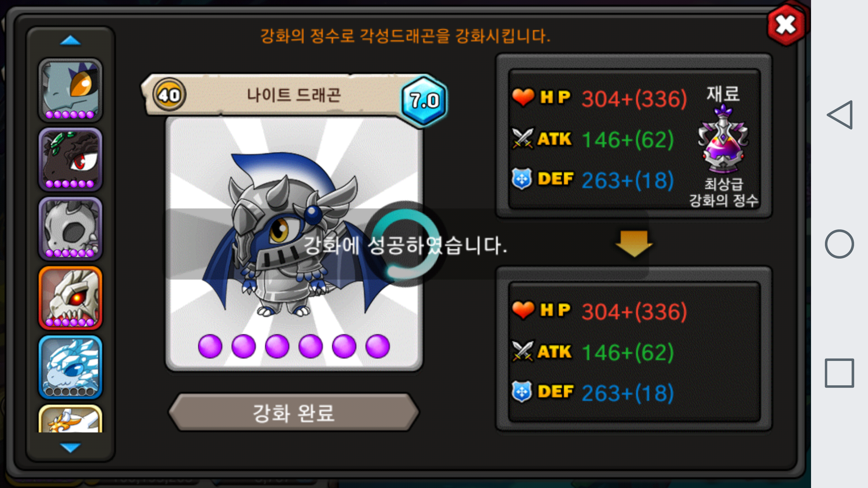The width and height of the screenshot is (868, 488).
Task: Tap the ATK crossed swords icon in upper stats
Action: 523,138
